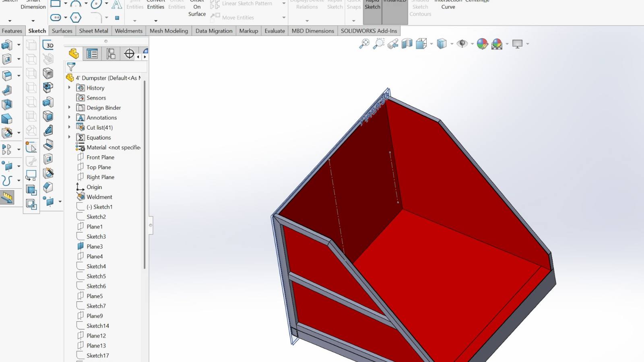Open Linear Sketch Pattern dropdown arrow

tap(284, 4)
